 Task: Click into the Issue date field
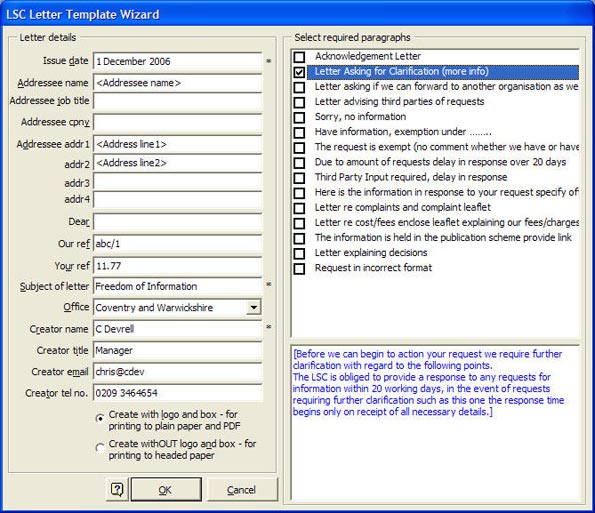pyautogui.click(x=178, y=61)
